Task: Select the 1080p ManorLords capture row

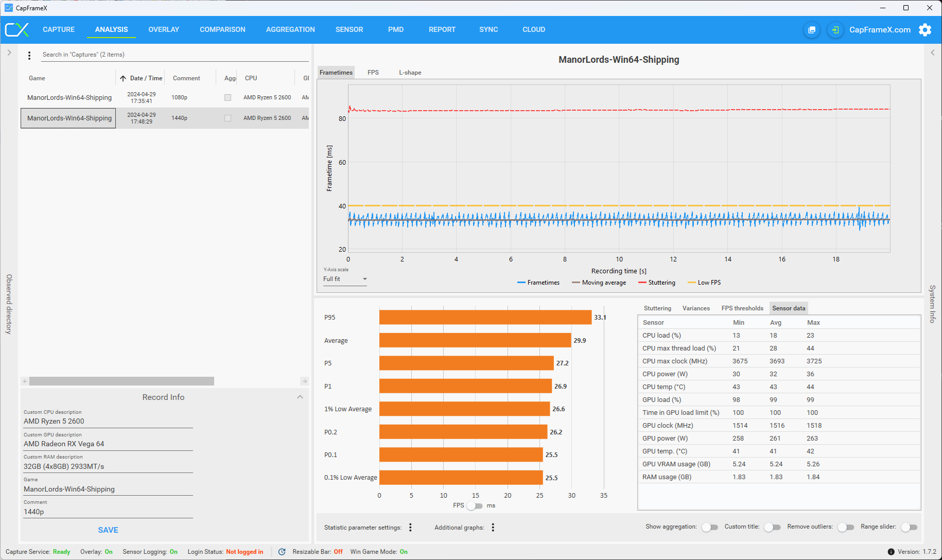Action: (165, 97)
